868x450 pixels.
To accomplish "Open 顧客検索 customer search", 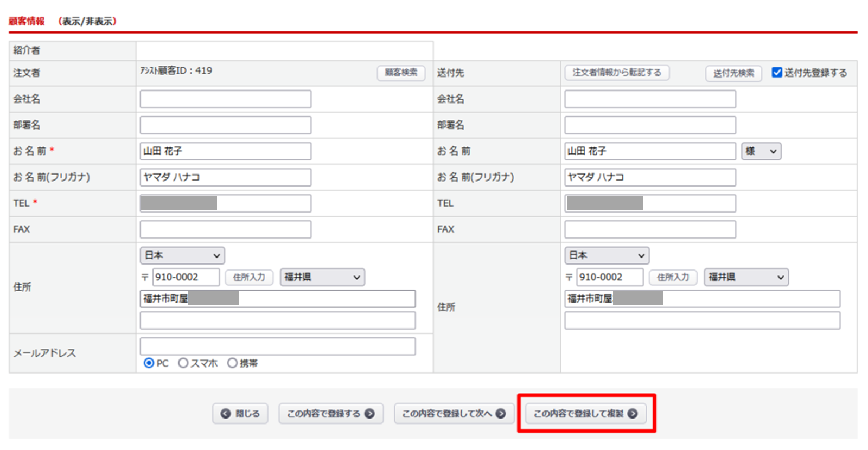I will click(401, 73).
